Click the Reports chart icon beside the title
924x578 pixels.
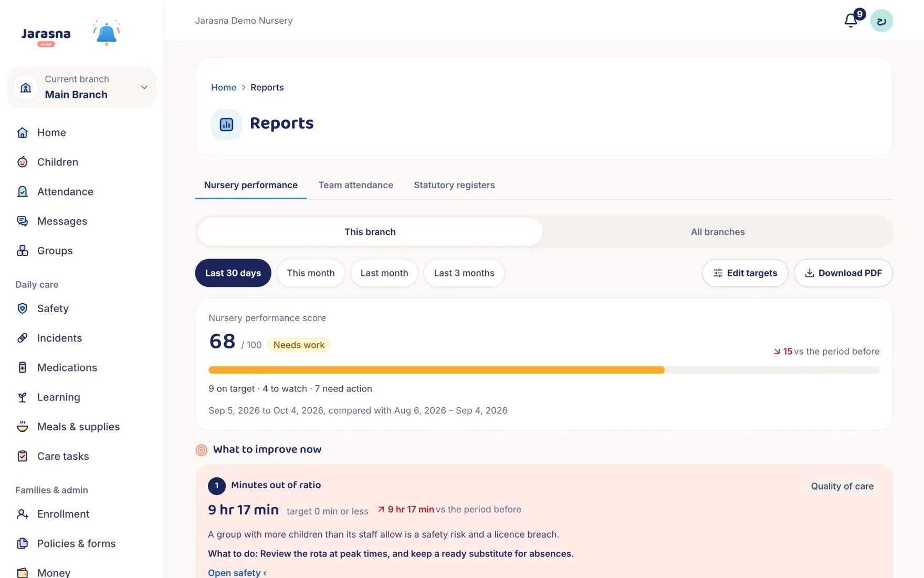click(x=226, y=125)
